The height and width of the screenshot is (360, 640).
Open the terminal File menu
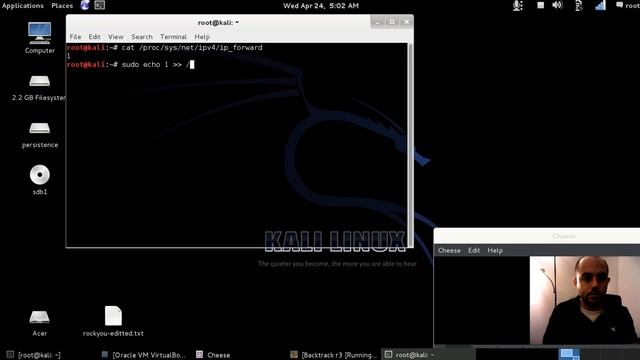click(75, 37)
